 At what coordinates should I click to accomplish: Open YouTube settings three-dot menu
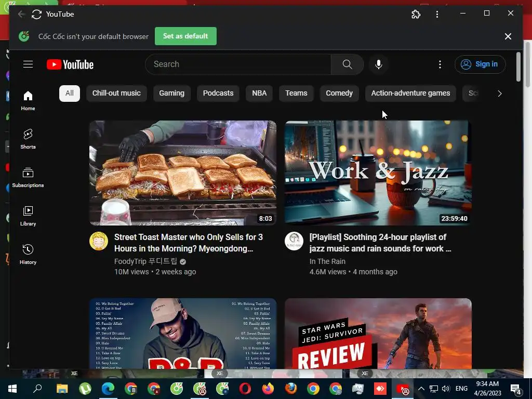click(440, 64)
